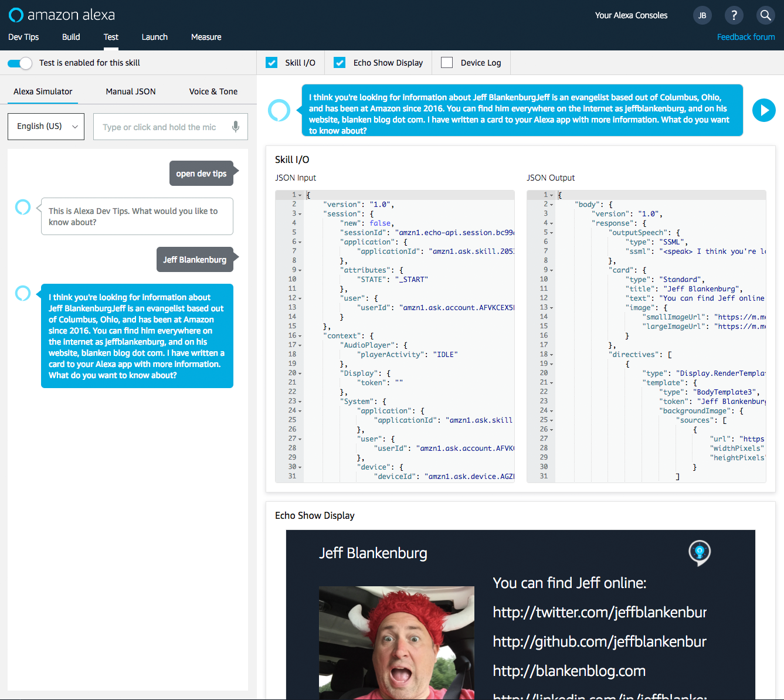Open the English (US) language dropdown

coord(46,127)
